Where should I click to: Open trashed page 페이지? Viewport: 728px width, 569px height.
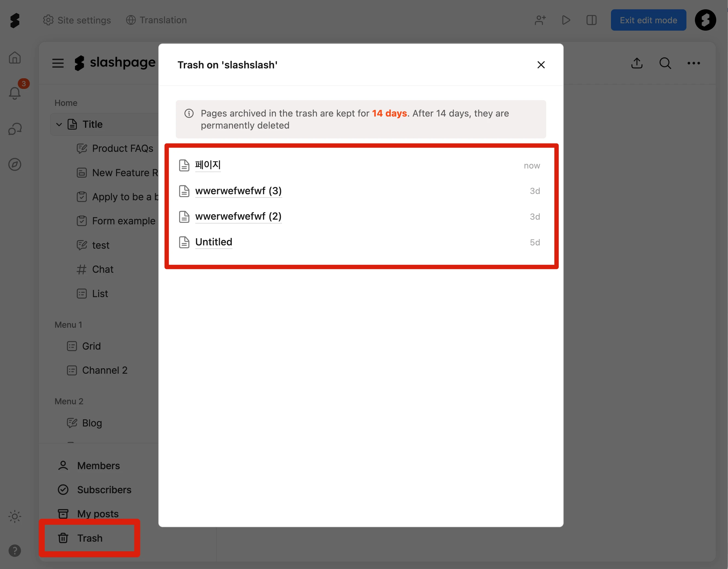(x=208, y=165)
